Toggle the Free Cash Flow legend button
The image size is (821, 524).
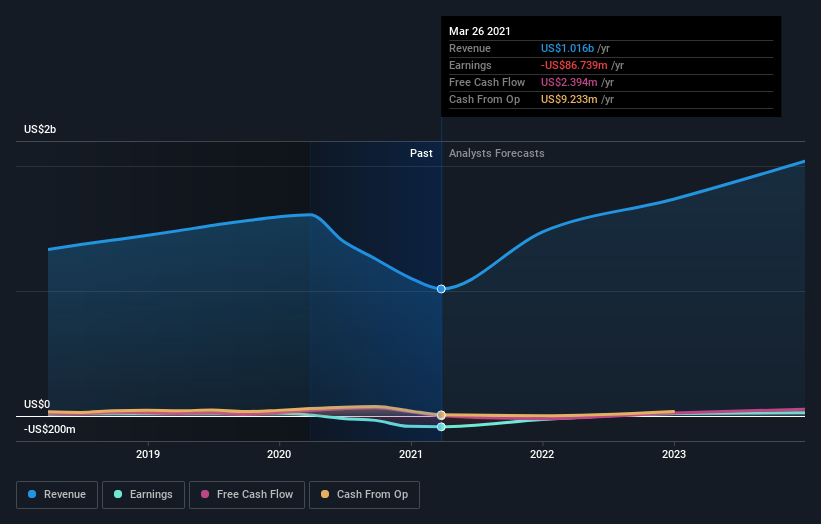click(247, 495)
